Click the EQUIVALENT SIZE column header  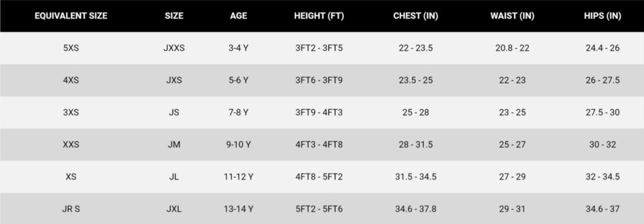pyautogui.click(x=71, y=16)
